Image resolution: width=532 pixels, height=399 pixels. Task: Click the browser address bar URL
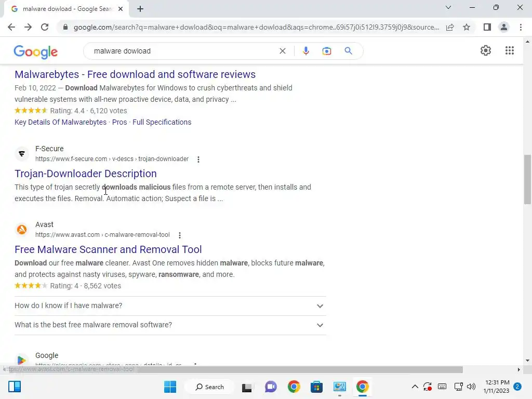pos(256,27)
